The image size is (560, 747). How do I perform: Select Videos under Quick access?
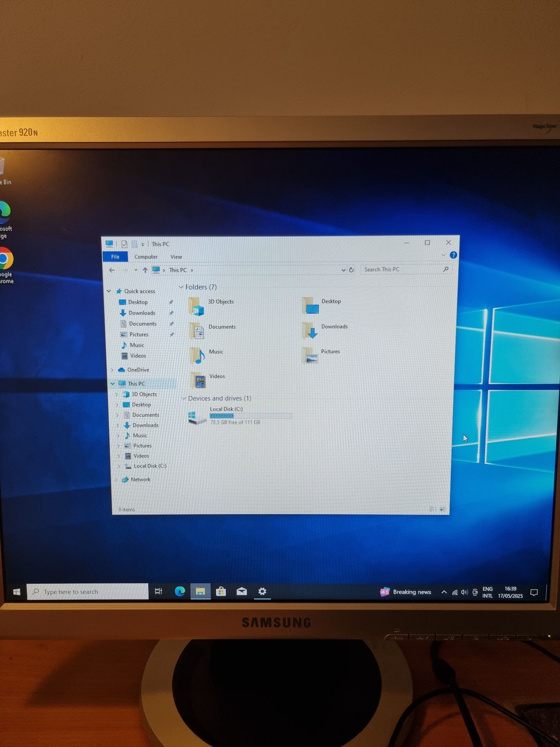coord(138,356)
